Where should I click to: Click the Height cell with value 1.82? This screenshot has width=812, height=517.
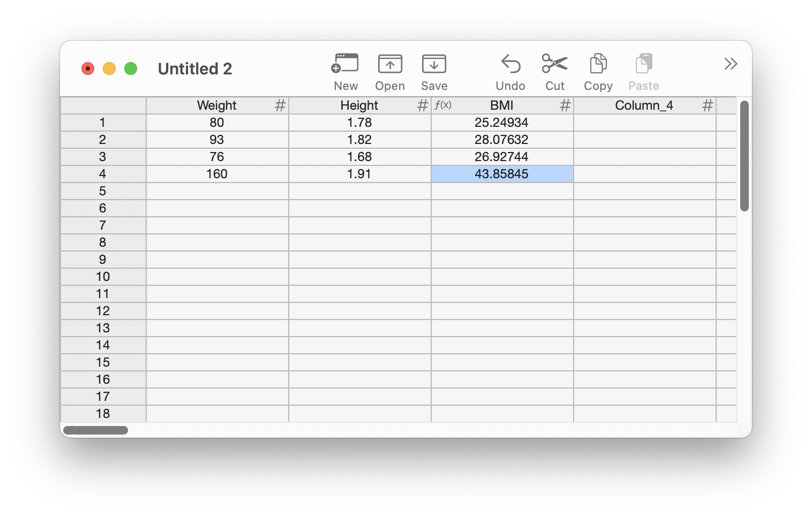[x=359, y=140]
